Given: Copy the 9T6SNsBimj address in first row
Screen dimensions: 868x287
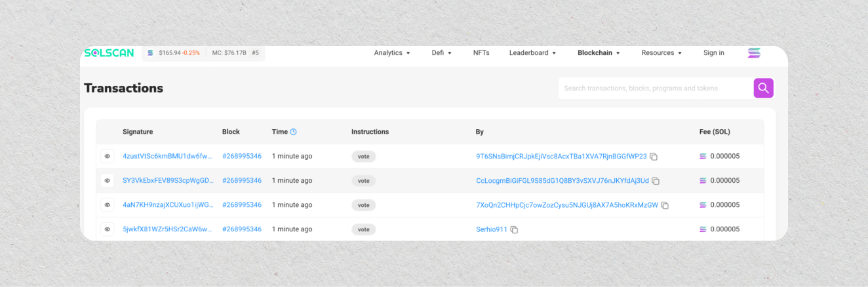Looking at the screenshot, I should click(x=654, y=157).
